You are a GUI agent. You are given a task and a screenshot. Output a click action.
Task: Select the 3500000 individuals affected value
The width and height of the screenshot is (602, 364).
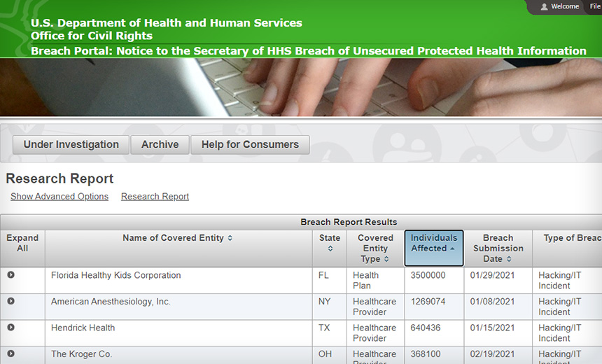[x=428, y=275]
